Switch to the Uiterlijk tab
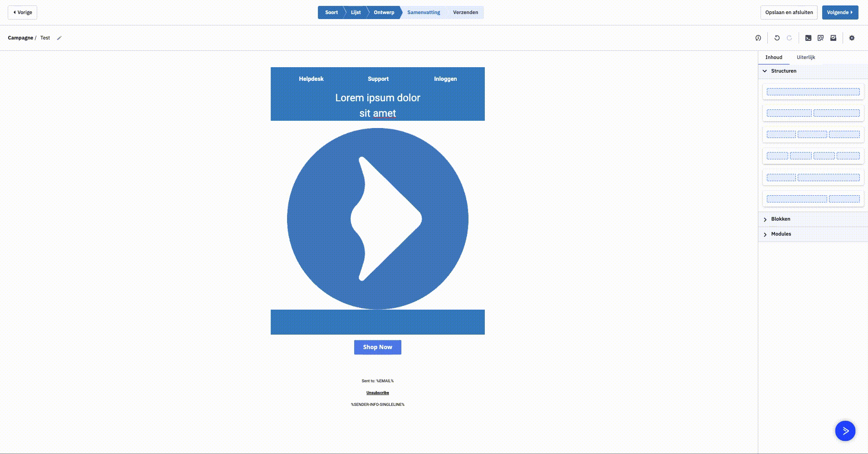This screenshot has width=868, height=454. tap(806, 57)
